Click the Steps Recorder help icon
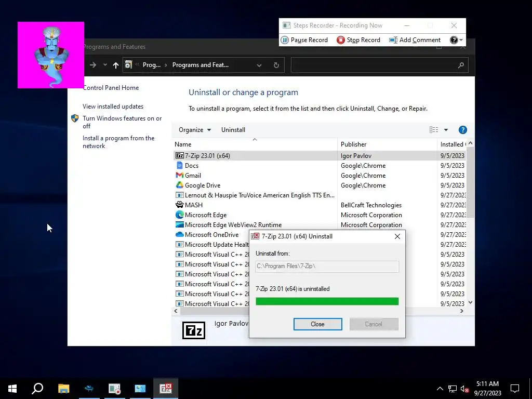Image resolution: width=532 pixels, height=399 pixels. click(x=454, y=40)
